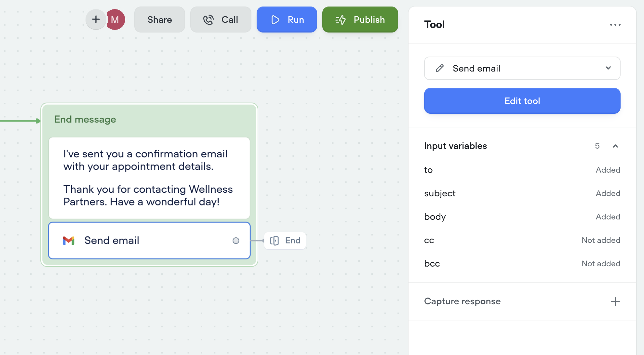Publish the agent

click(x=360, y=20)
